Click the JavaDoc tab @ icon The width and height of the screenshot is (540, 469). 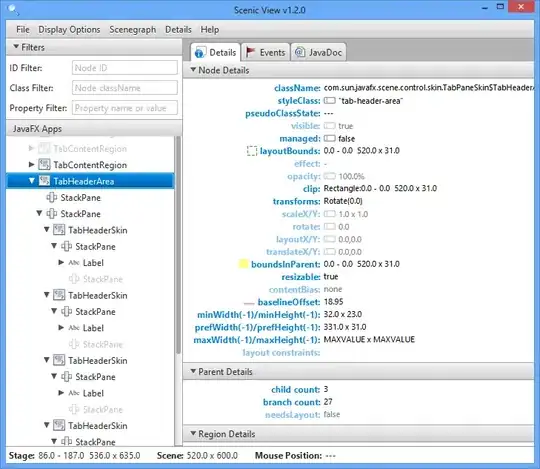(x=300, y=52)
